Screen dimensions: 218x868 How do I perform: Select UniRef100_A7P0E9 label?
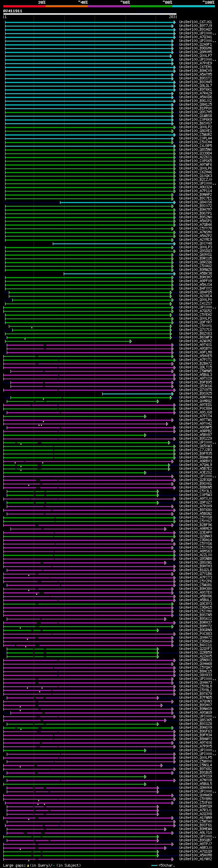click(x=196, y=63)
